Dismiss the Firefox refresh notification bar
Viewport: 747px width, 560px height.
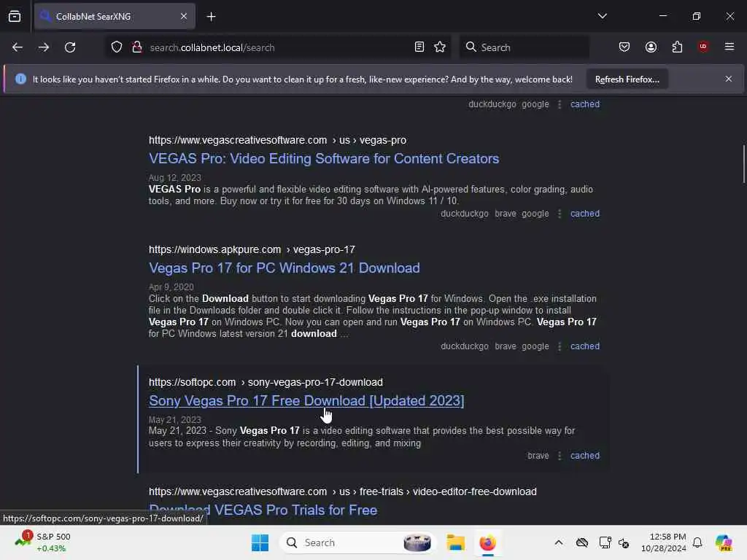click(x=729, y=79)
